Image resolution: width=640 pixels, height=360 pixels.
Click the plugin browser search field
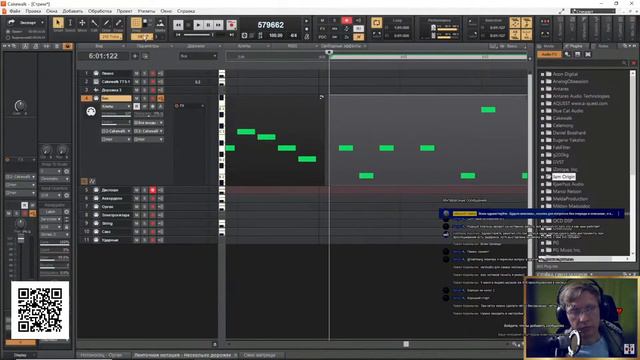[583, 63]
